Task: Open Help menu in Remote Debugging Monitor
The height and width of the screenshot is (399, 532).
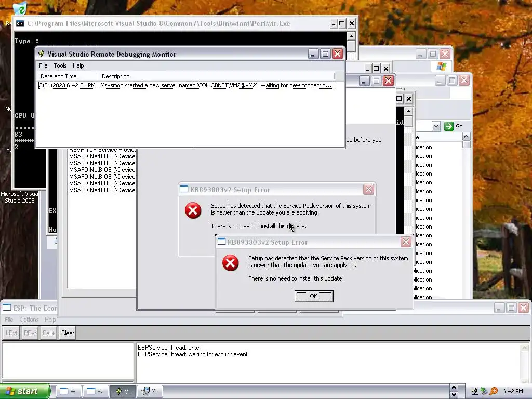Action: pyautogui.click(x=78, y=65)
